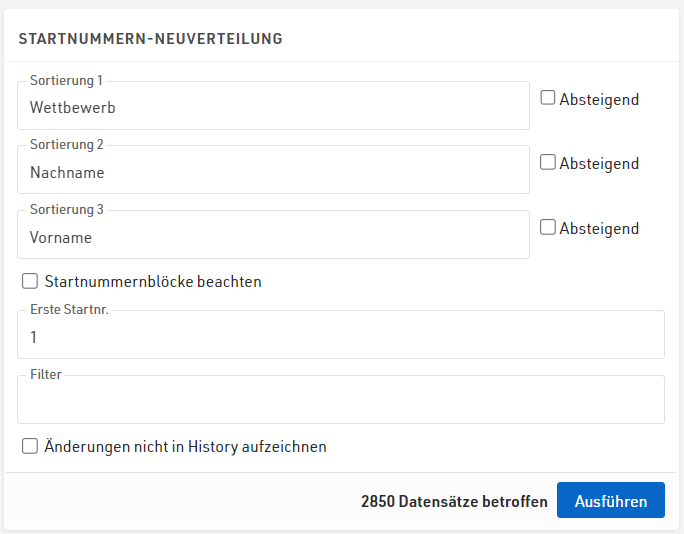Select the Sortierung 2 field label
This screenshot has width=684, height=534.
point(66,145)
